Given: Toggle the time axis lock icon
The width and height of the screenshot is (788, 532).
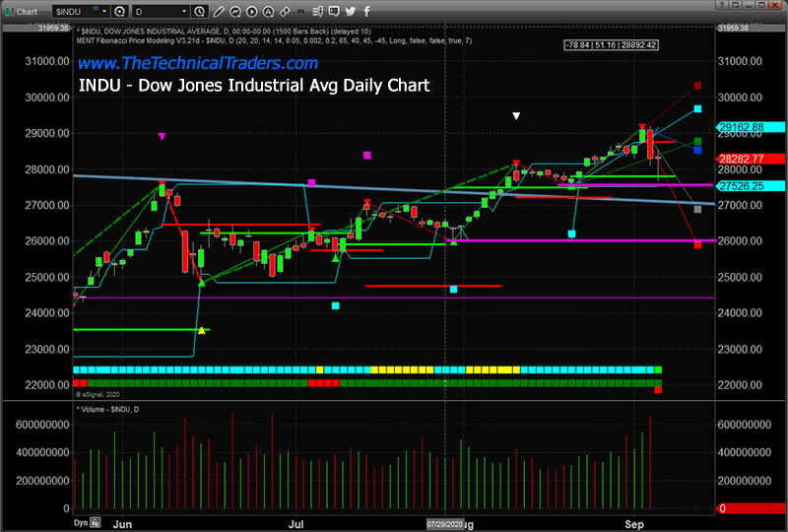Looking at the screenshot, I should point(96,522).
